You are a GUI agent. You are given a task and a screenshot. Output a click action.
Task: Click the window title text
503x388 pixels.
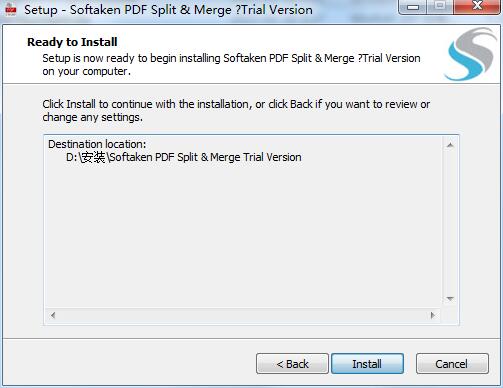168,10
